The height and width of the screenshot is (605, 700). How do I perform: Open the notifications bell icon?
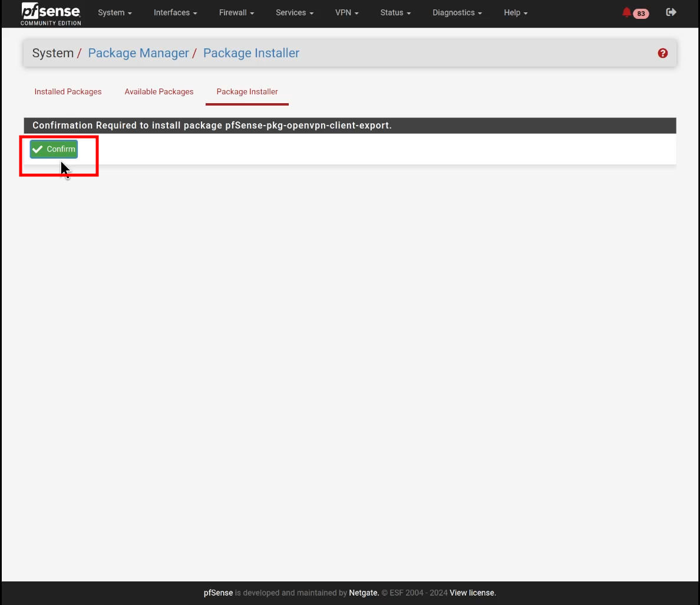(626, 12)
